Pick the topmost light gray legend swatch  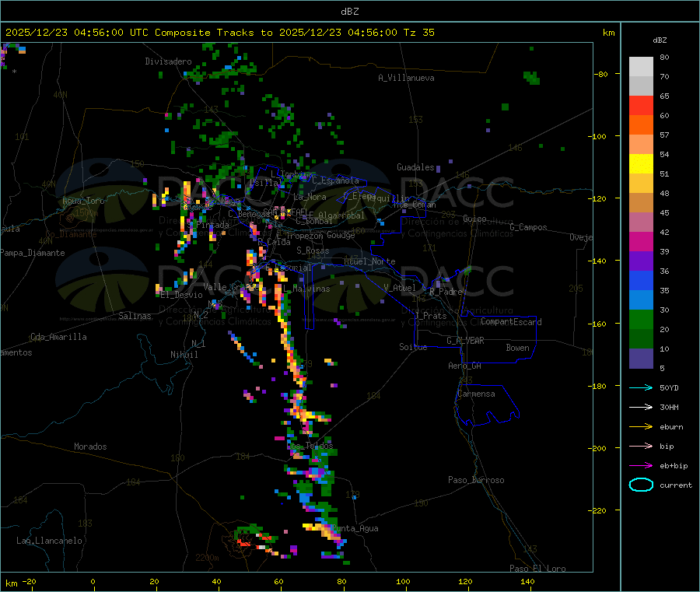641,67
